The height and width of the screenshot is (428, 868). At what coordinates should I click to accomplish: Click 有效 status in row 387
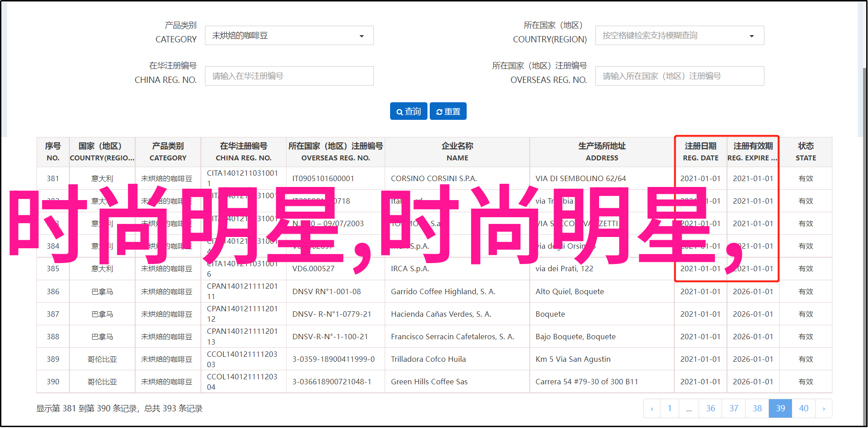coord(806,314)
